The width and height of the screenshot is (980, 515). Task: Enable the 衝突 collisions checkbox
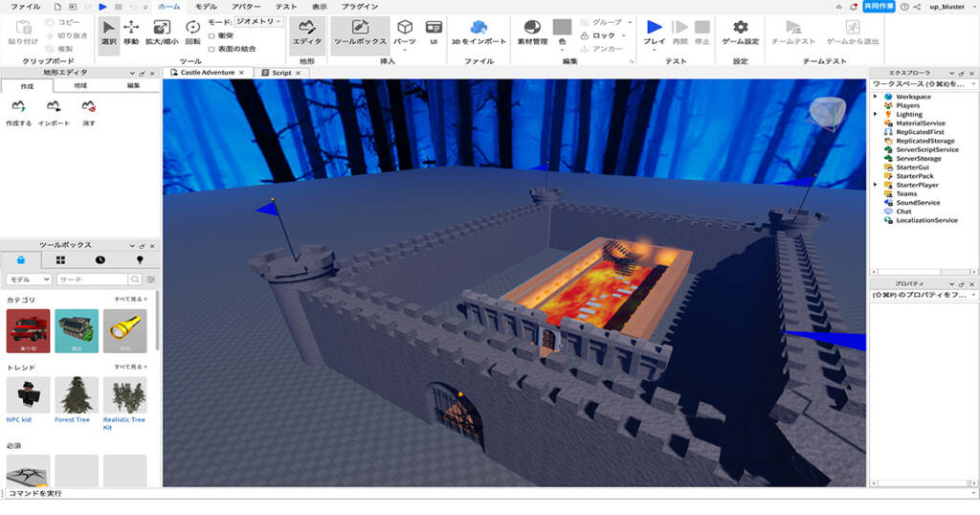(x=212, y=35)
